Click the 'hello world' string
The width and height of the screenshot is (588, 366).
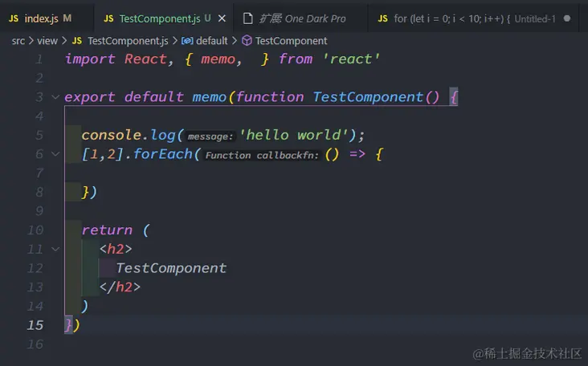(294, 135)
